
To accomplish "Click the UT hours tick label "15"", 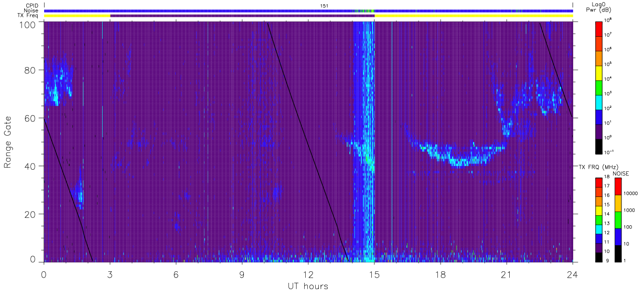I will click(x=374, y=274).
